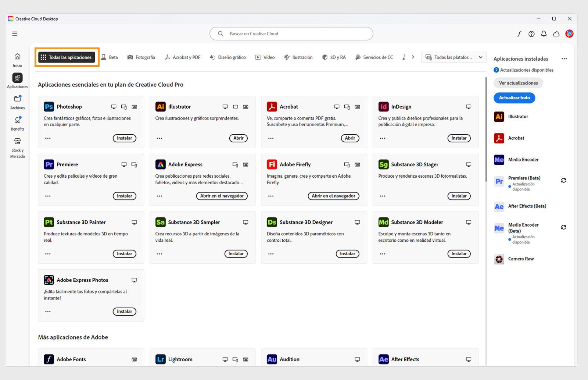Screen dimensions: 588x380
Task: Select the Photoshop app icon
Action: (x=49, y=106)
